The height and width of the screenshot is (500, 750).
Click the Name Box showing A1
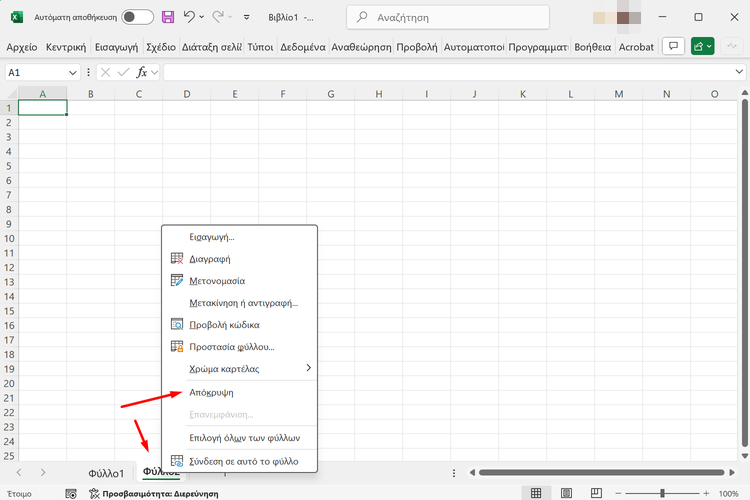point(36,73)
